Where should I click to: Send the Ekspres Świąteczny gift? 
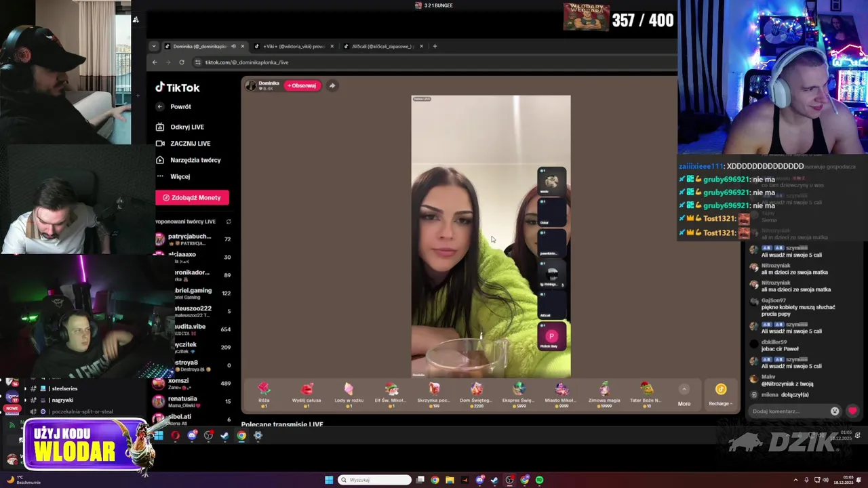519,393
